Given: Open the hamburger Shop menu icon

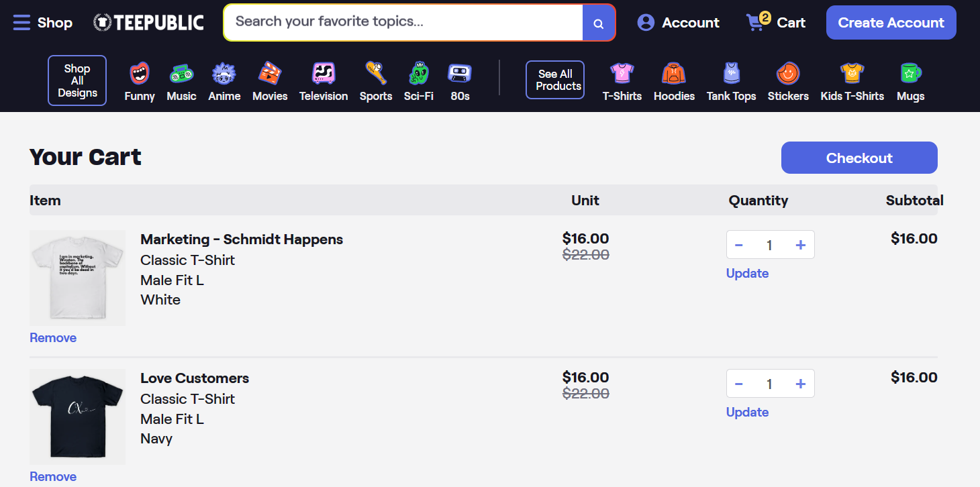Looking at the screenshot, I should click(21, 23).
